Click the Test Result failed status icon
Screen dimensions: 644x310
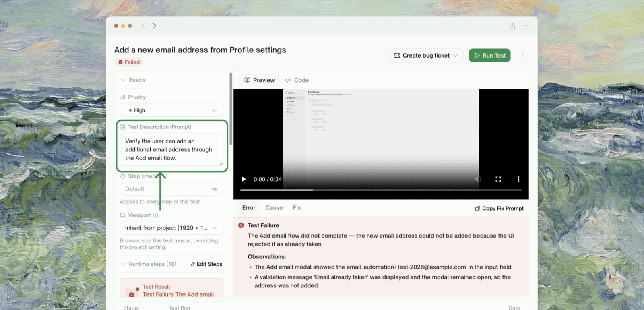click(x=132, y=294)
